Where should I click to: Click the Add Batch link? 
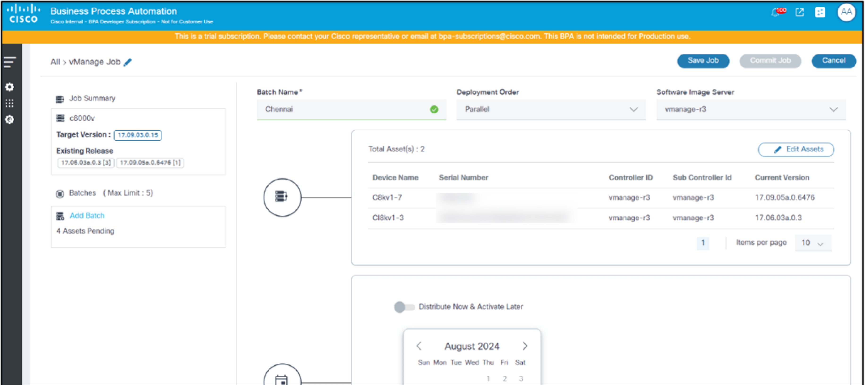point(87,215)
